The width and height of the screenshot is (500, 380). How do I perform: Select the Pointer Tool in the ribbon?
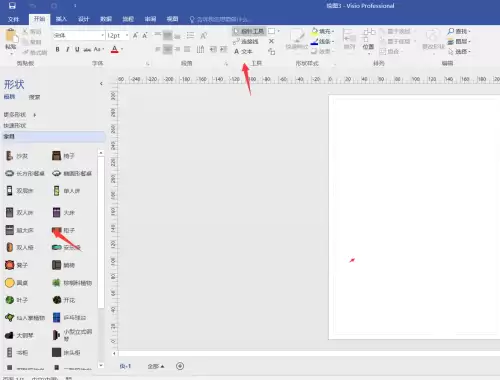pos(249,31)
